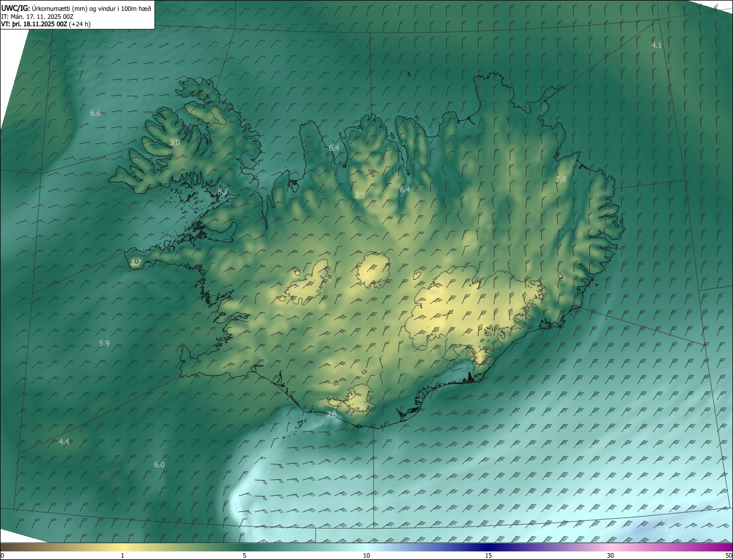Click the 2.8 value in northeast Iceland

tap(561, 179)
